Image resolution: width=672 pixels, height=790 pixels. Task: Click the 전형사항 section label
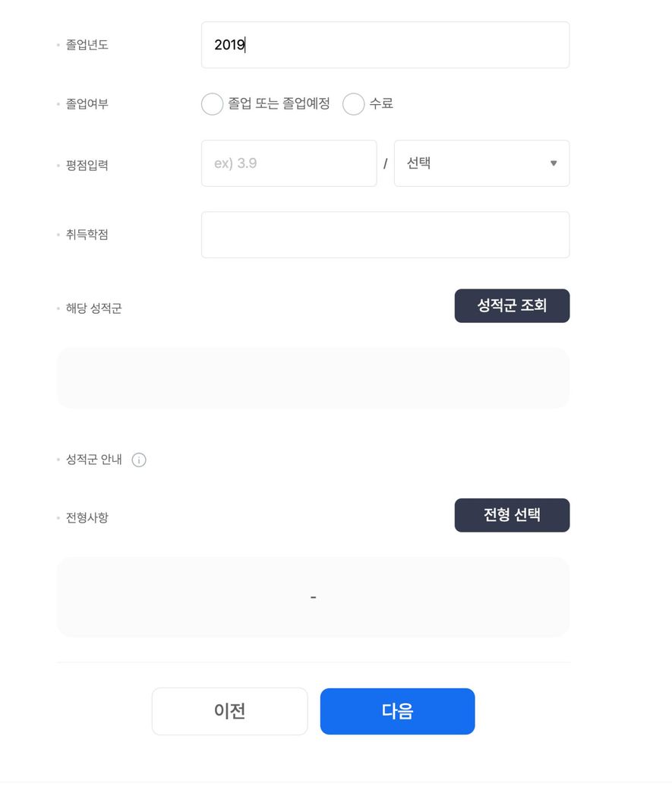click(87, 518)
